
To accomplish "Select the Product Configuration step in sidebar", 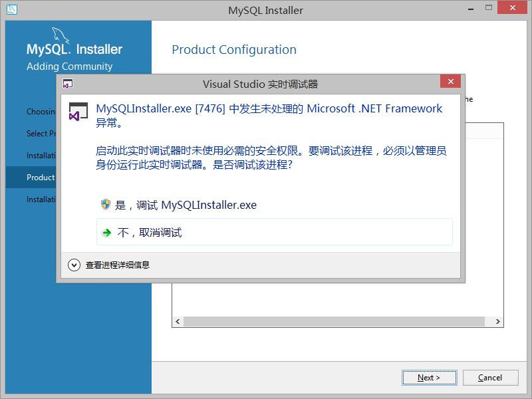I will tap(41, 178).
